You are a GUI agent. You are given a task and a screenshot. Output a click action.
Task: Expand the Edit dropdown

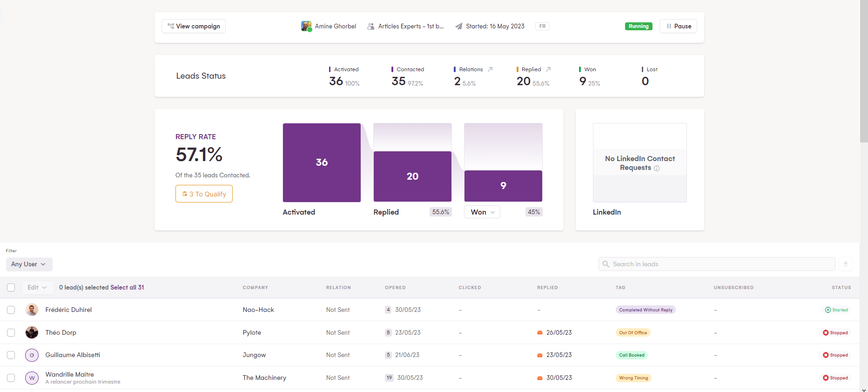[x=37, y=288]
